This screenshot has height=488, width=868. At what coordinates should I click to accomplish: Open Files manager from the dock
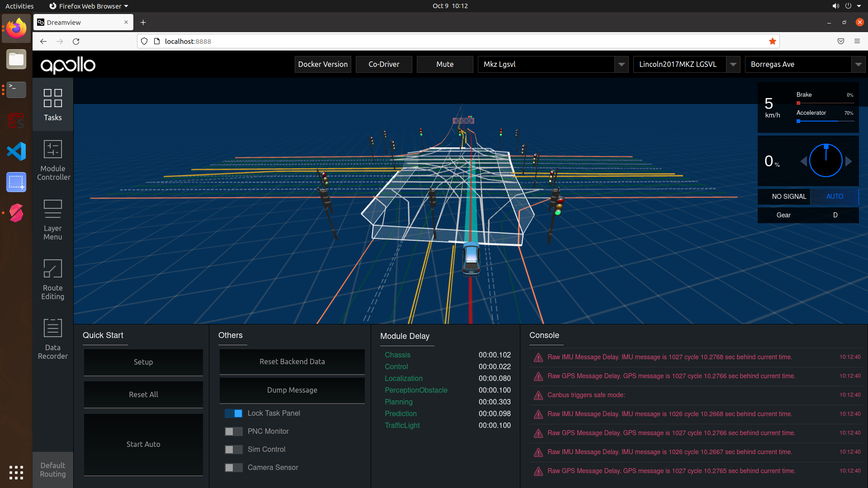tap(16, 59)
